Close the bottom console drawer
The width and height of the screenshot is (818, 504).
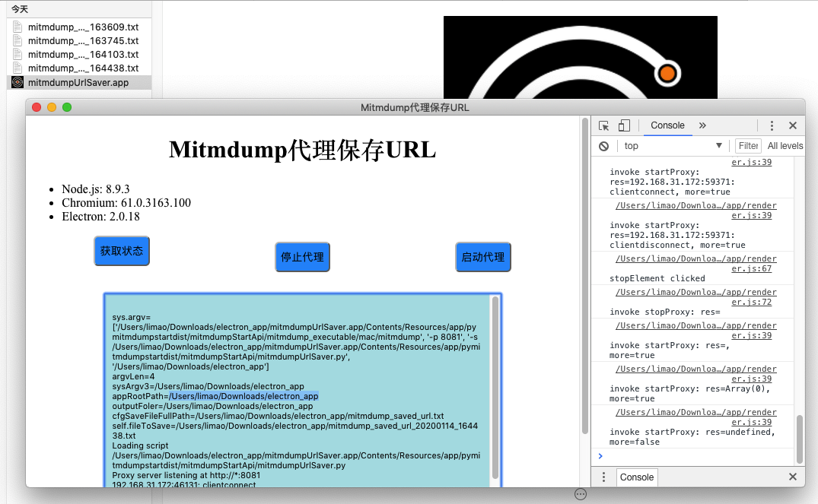pyautogui.click(x=792, y=477)
